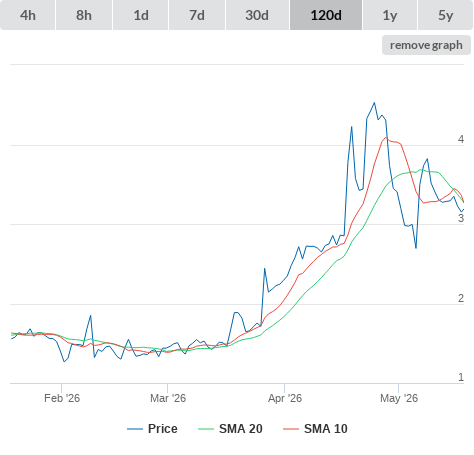The height and width of the screenshot is (455, 474).
Task: Click the blue Price legend line marker
Action: click(x=135, y=429)
